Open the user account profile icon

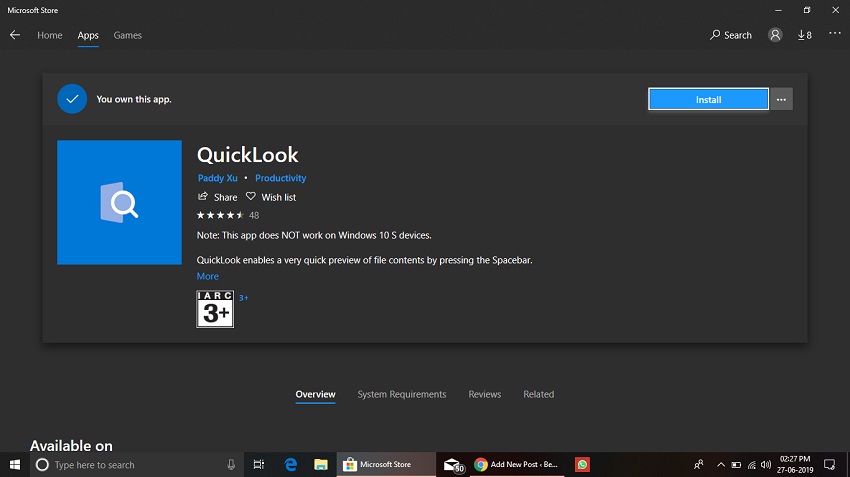click(775, 35)
